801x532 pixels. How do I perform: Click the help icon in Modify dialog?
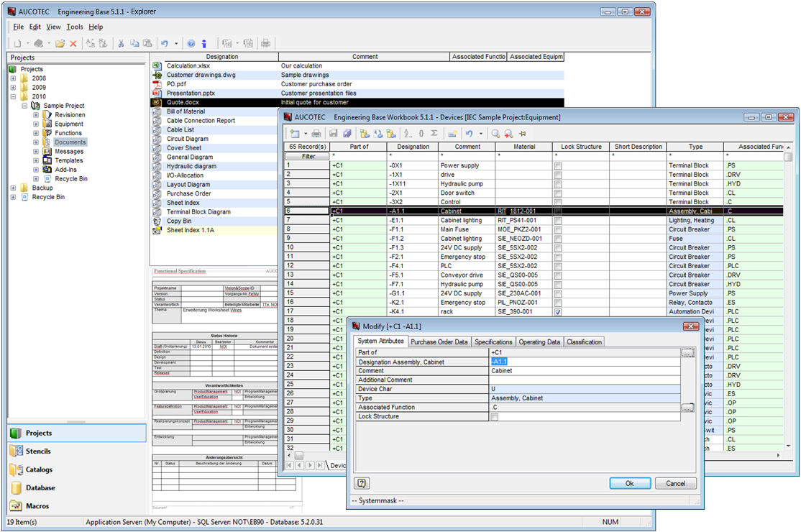click(x=362, y=483)
